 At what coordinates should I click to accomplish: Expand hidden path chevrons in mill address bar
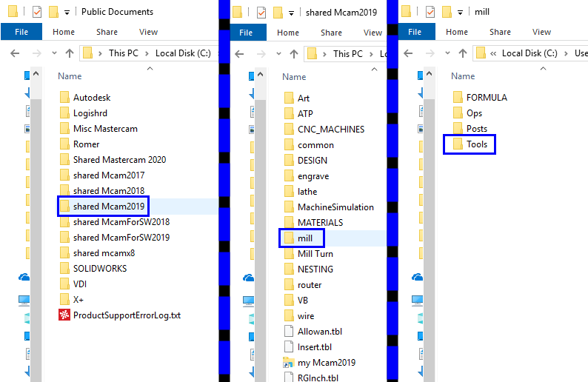click(x=493, y=53)
